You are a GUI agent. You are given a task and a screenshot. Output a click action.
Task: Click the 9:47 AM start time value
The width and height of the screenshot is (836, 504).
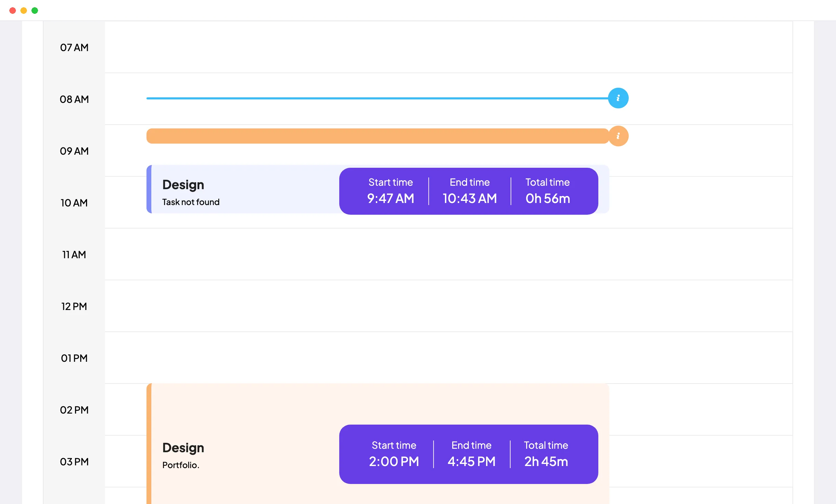coord(391,198)
